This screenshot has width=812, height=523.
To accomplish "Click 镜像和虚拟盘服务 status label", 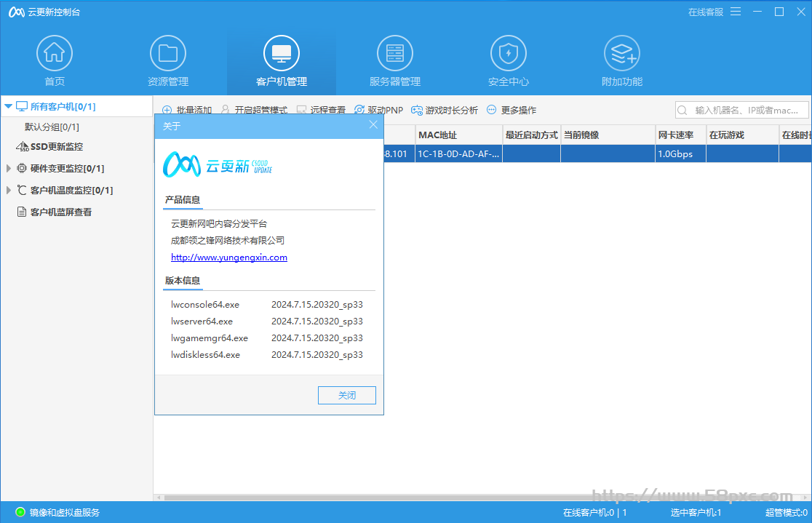I will pos(65,513).
